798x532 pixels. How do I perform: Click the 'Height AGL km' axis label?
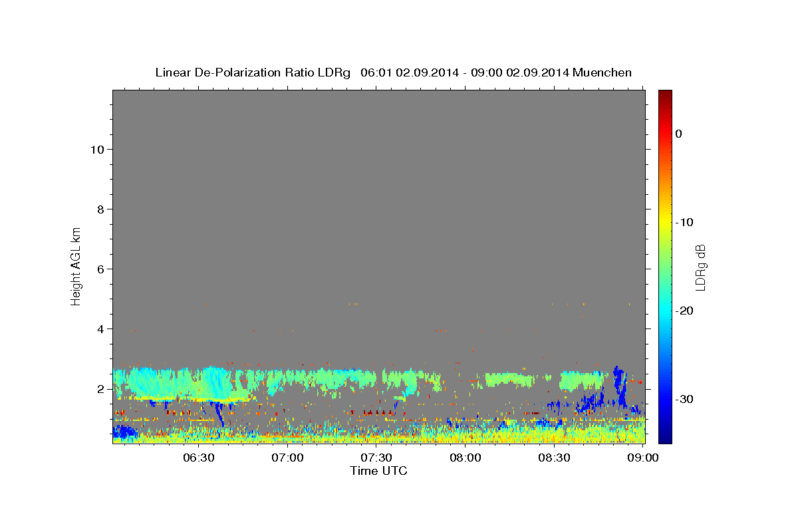coord(76,265)
